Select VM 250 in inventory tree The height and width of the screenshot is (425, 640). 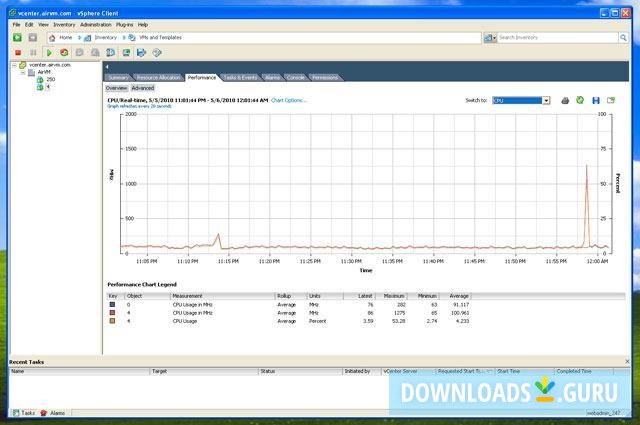[x=51, y=80]
